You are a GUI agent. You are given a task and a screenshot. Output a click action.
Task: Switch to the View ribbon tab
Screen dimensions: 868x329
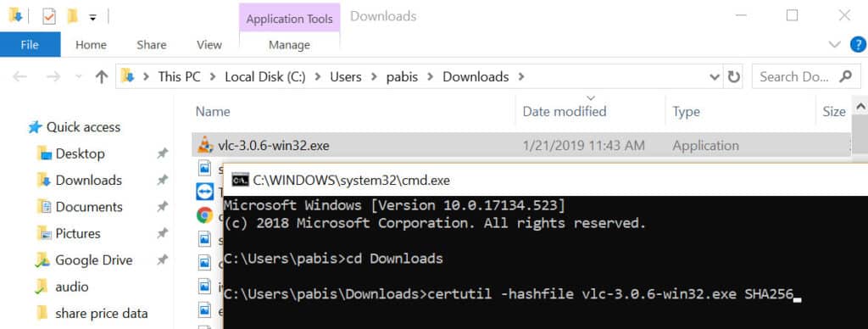(x=209, y=45)
